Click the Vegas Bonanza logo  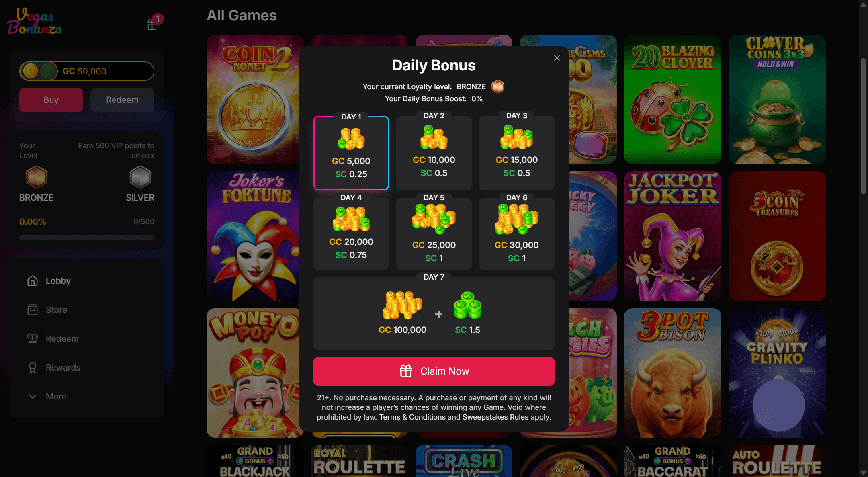35,21
